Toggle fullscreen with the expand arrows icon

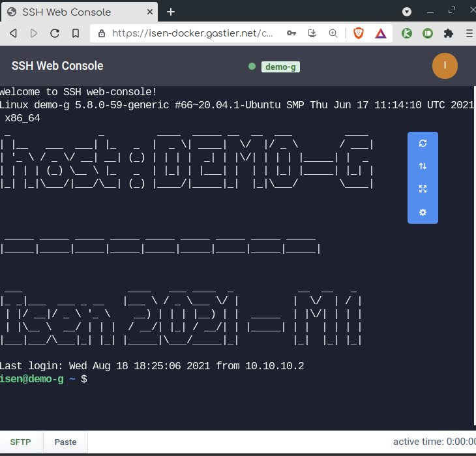(423, 189)
